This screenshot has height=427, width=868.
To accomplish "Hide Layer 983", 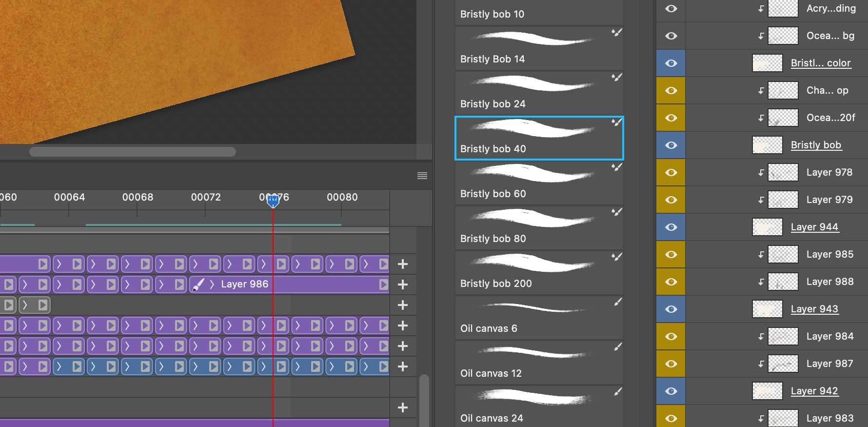I will [x=671, y=418].
